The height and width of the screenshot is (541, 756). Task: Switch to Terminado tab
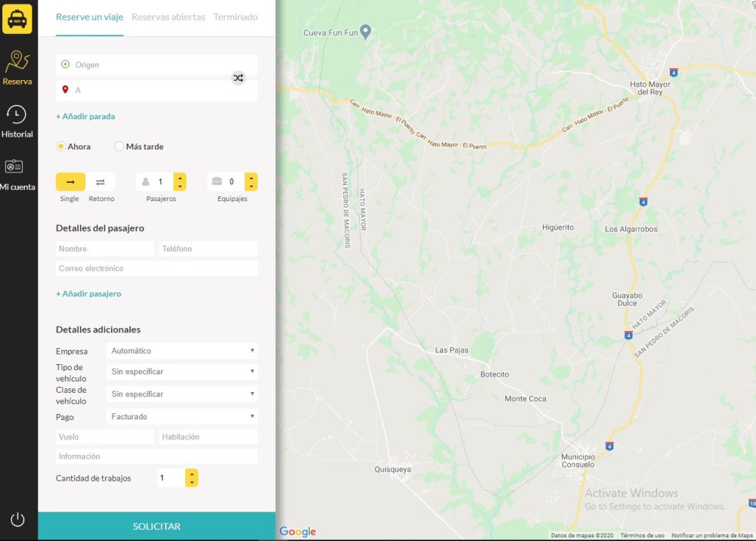tap(235, 17)
